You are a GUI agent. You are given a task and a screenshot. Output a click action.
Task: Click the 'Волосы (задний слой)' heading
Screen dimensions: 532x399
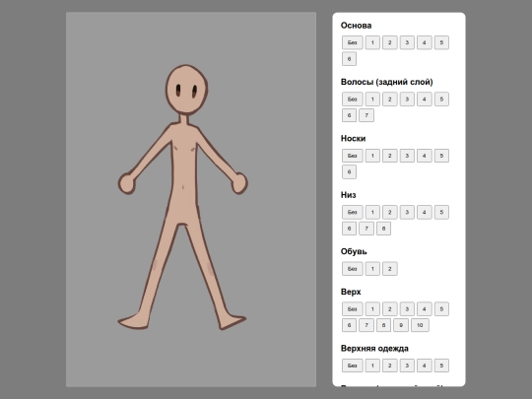[x=387, y=82]
